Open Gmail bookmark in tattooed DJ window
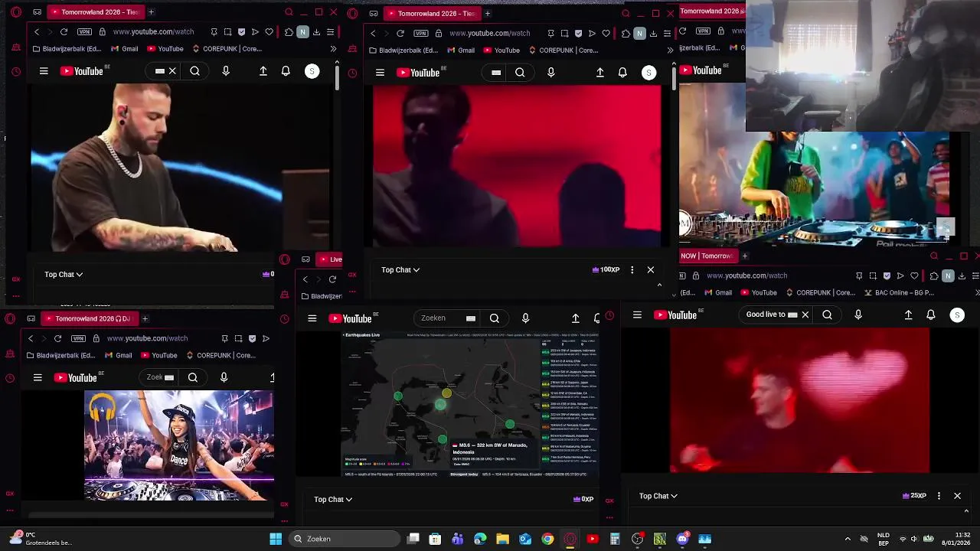 coord(124,49)
